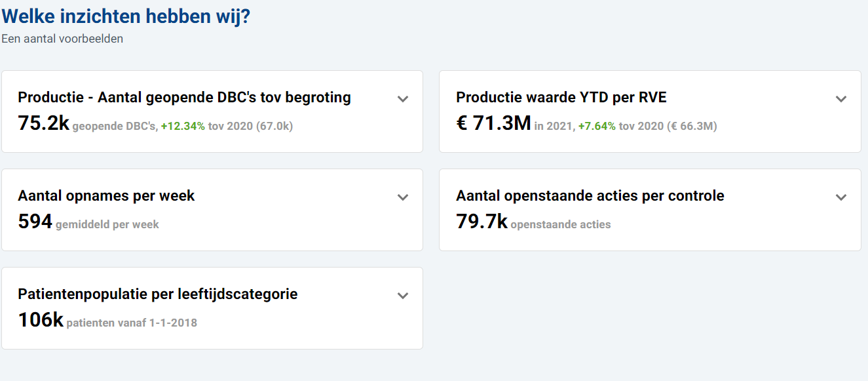The width and height of the screenshot is (868, 381).
Task: Select the 'Aantal openstaande acties per controle' title
Action: point(590,196)
